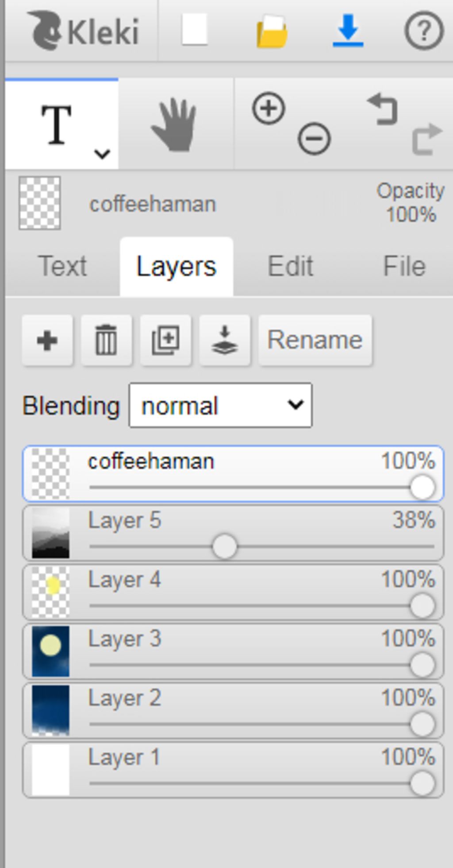Switch to the Edit tab

291,266
